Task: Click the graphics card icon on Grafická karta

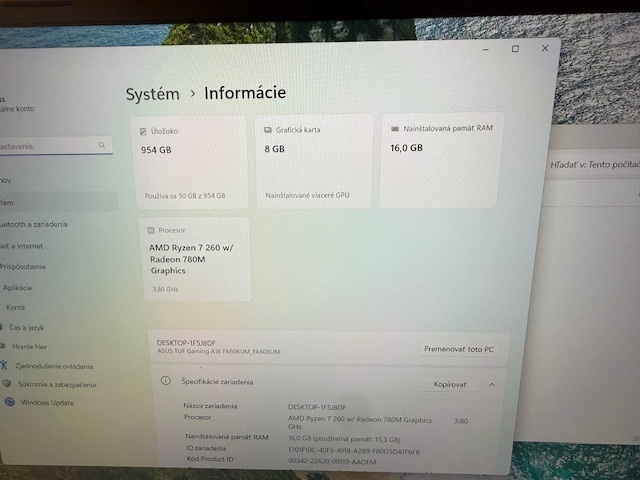Action: (268, 130)
